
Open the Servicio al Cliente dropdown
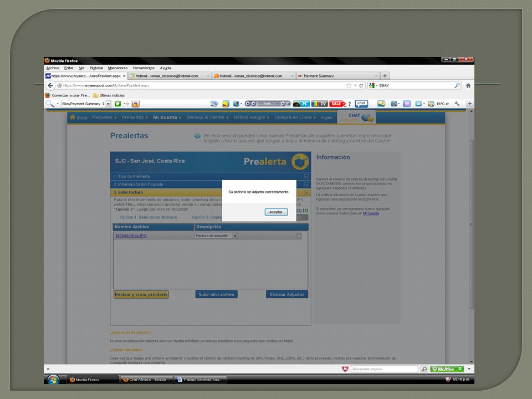tap(207, 117)
